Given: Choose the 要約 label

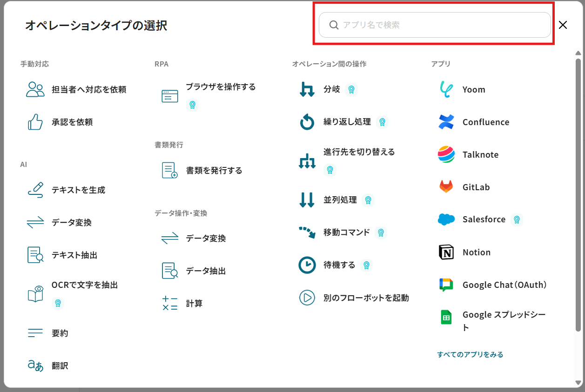Looking at the screenshot, I should pos(60,333).
